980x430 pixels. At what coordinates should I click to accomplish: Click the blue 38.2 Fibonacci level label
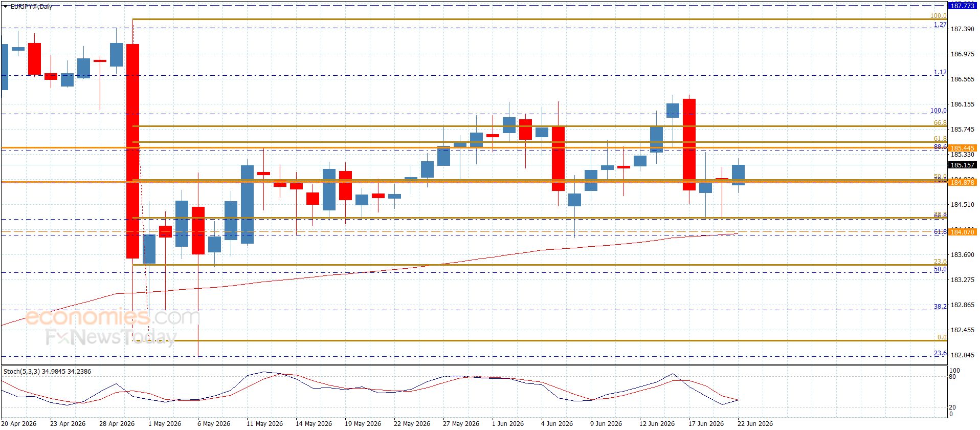940,306
